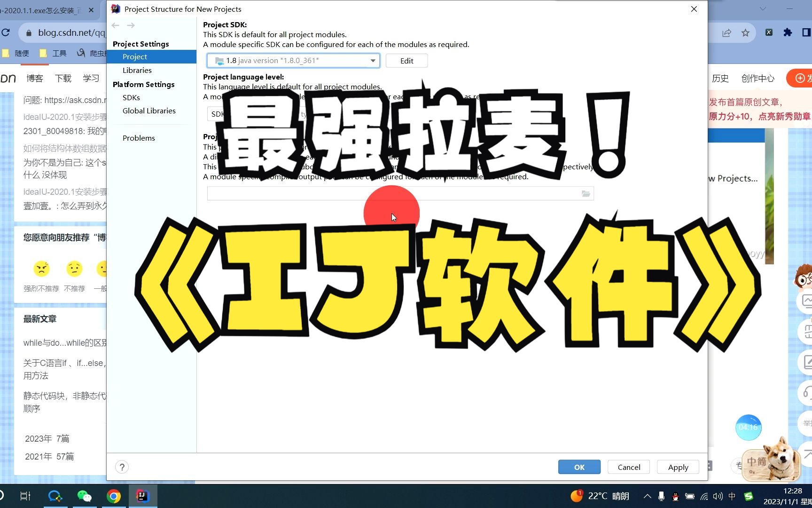Click the edit note icon on CSDN sidebar

[807, 362]
